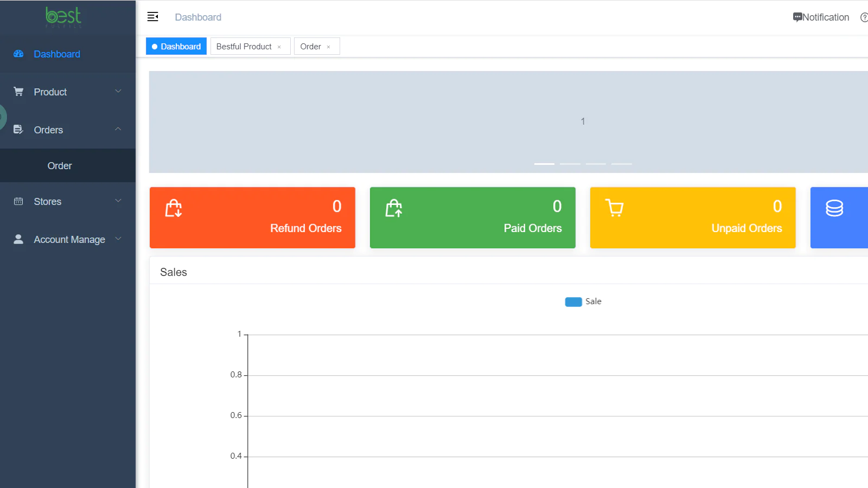The image size is (868, 488).
Task: Close the Order tab
Action: (x=328, y=47)
